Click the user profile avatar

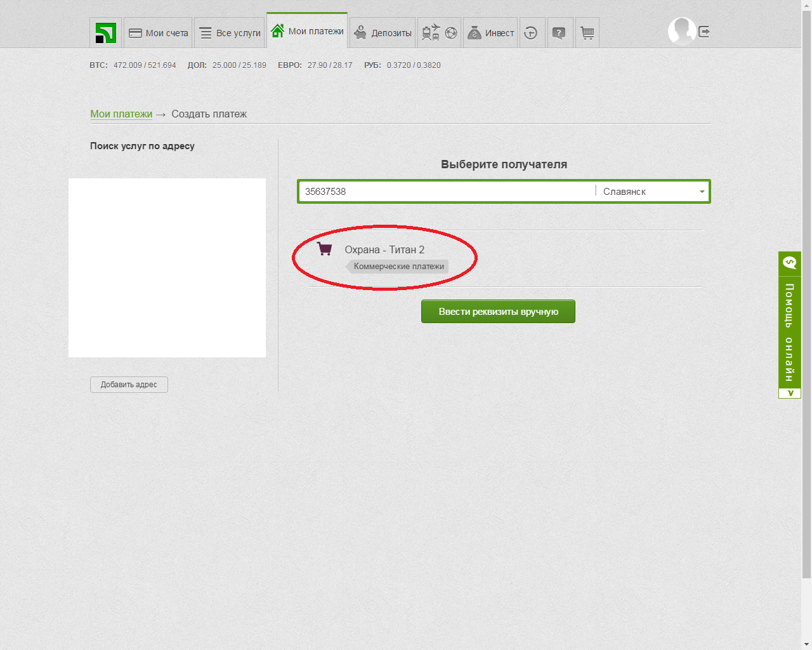[682, 31]
